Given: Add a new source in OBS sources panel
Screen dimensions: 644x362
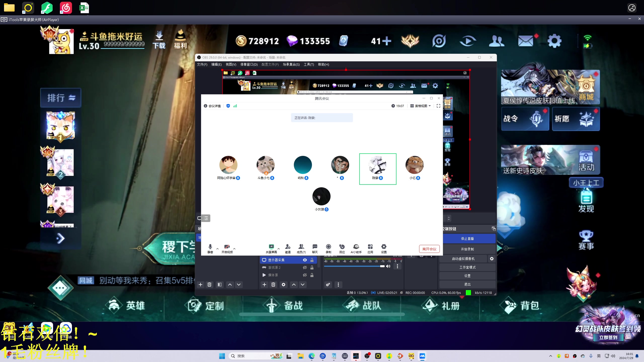Looking at the screenshot, I should (x=264, y=285).
